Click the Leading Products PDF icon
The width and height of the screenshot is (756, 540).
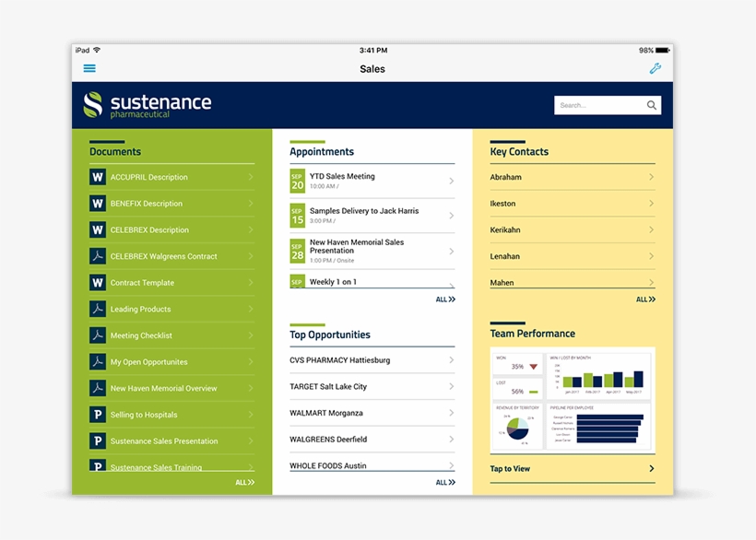click(x=97, y=309)
